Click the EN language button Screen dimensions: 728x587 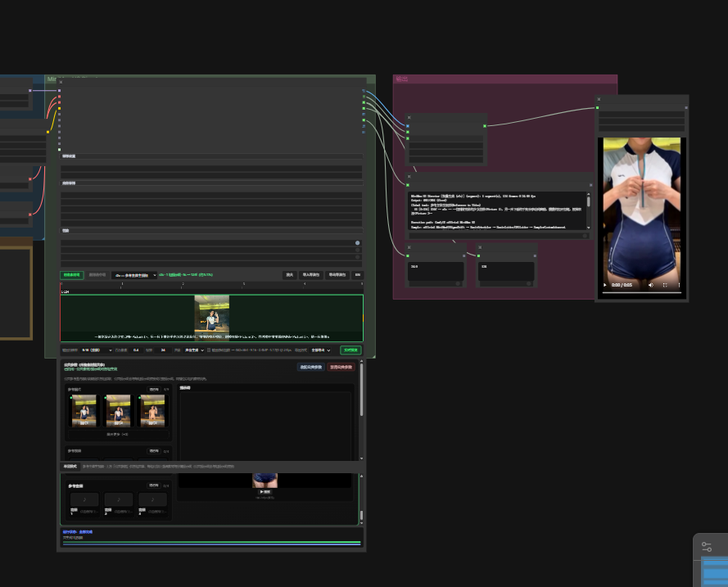pyautogui.click(x=358, y=275)
